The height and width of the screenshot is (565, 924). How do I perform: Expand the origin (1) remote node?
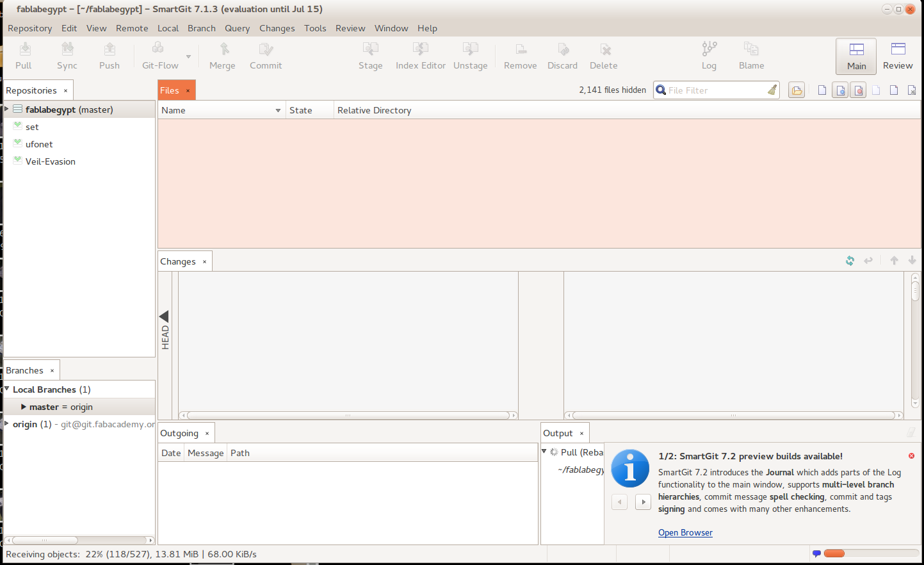coord(7,423)
